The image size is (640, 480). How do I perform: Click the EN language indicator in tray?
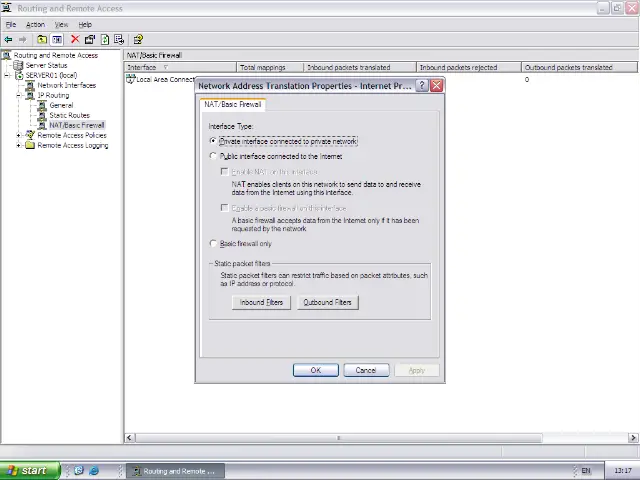click(x=586, y=471)
